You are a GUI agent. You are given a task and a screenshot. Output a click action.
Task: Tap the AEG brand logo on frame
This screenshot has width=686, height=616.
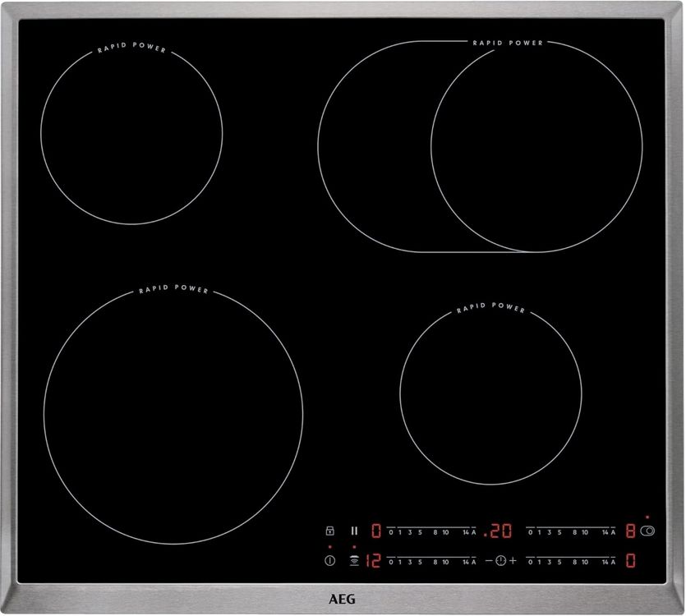[x=342, y=599]
